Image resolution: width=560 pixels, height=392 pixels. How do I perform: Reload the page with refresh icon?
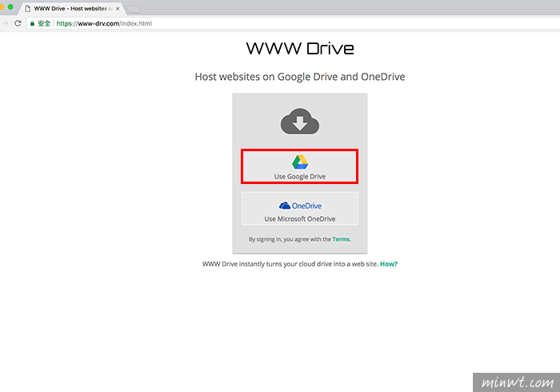click(x=18, y=23)
